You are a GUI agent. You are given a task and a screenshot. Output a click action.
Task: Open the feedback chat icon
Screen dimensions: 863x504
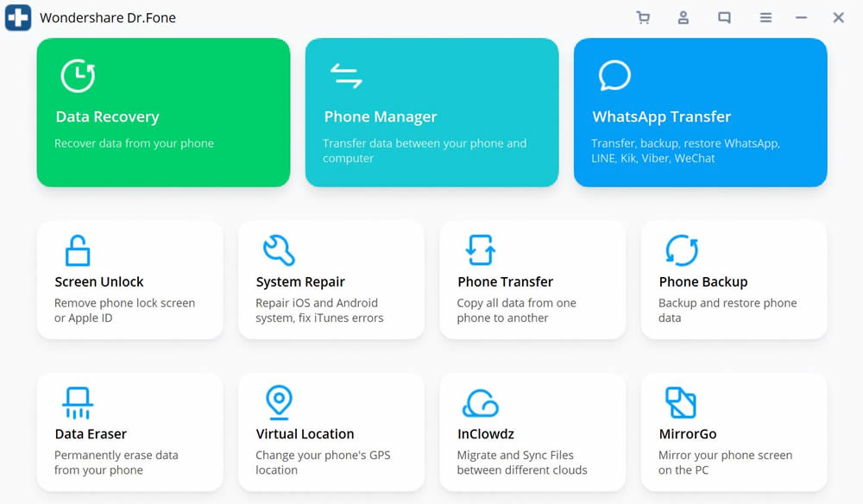pyautogui.click(x=724, y=17)
